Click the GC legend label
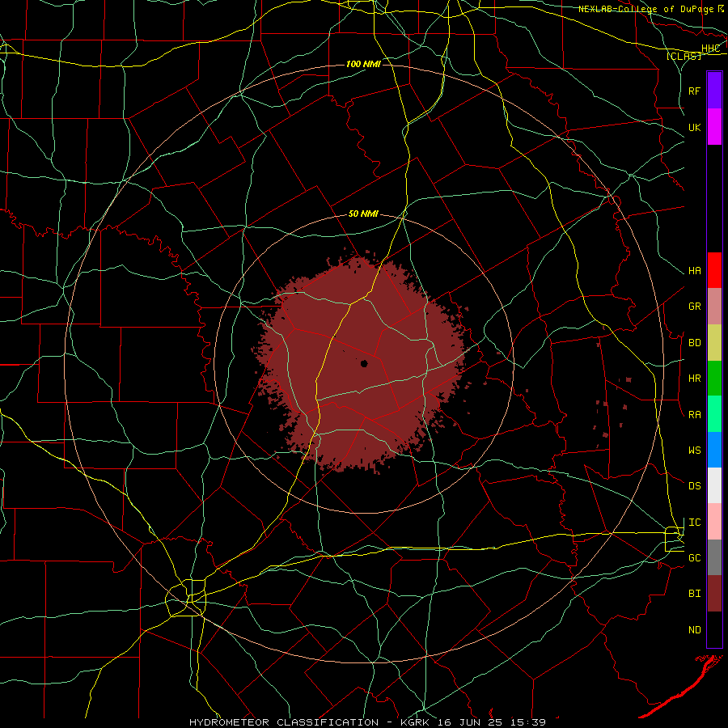The width and height of the screenshot is (728, 728). (694, 558)
